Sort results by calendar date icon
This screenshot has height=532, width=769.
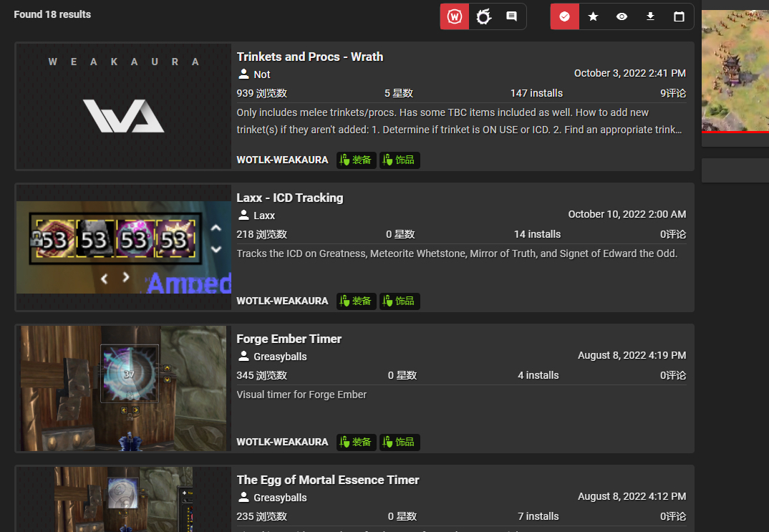[x=679, y=16]
